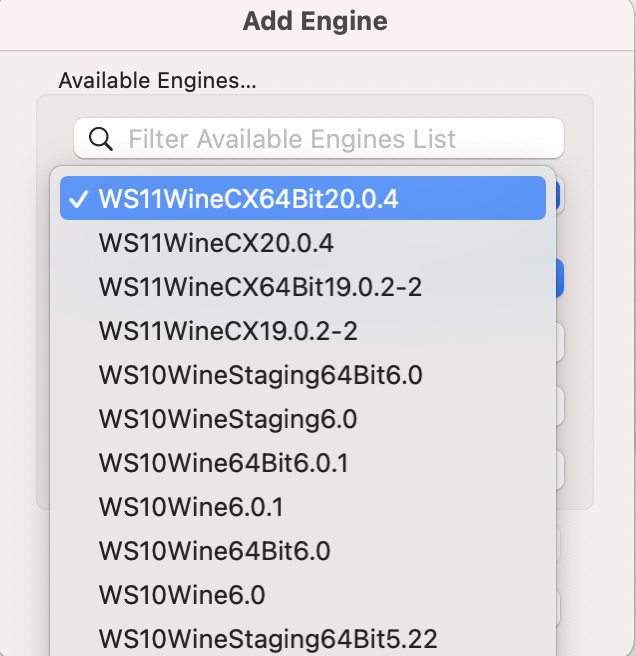Select WS10Wine64Bit6.0 engine option
The width and height of the screenshot is (636, 656).
303,551
